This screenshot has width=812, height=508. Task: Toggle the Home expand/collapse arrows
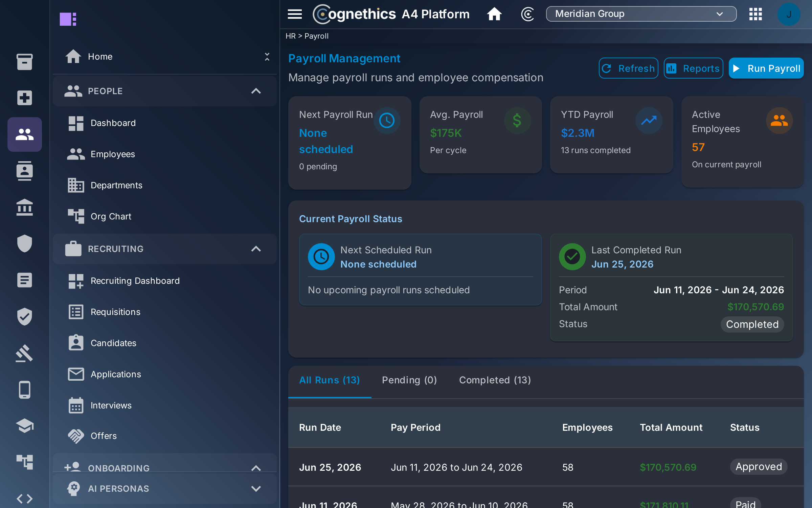(267, 57)
